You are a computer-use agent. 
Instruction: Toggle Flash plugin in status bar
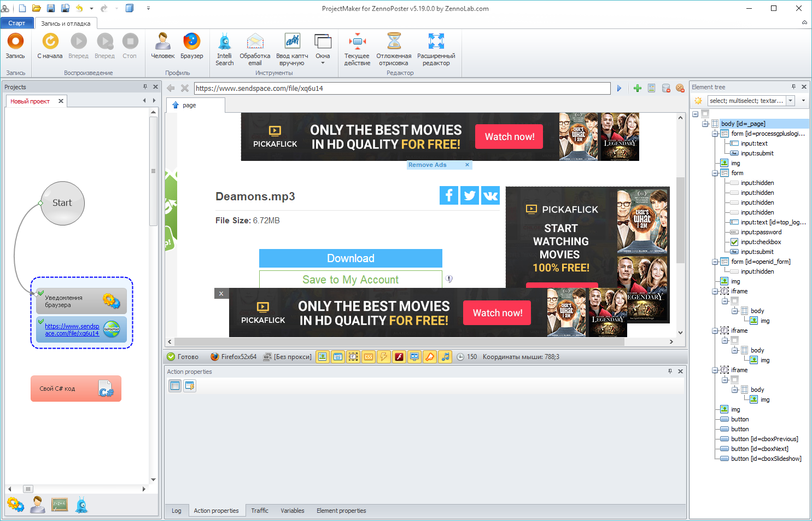pyautogui.click(x=399, y=357)
